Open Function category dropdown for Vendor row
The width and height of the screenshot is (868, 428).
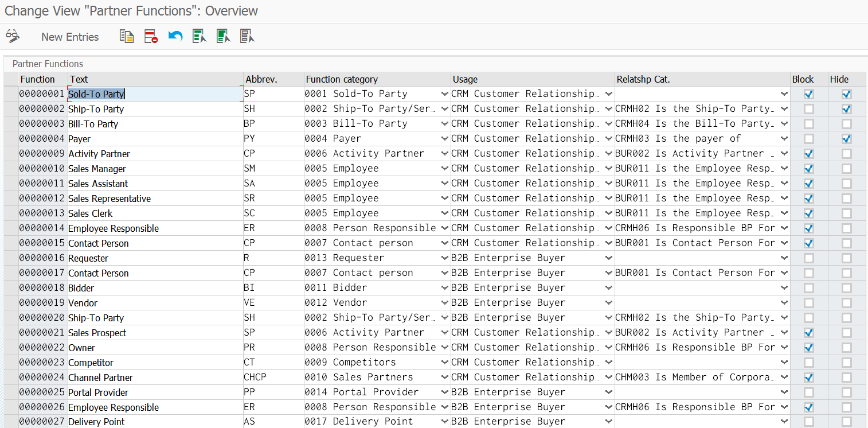coord(445,303)
